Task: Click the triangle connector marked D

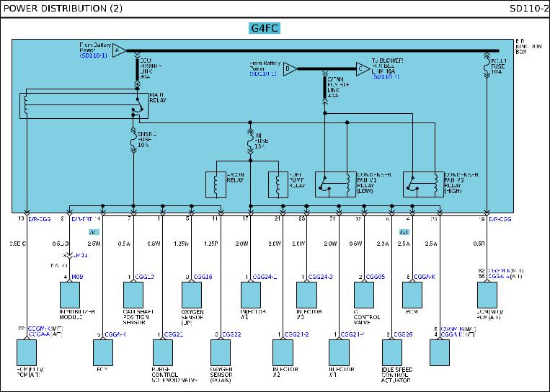Action: [290, 69]
